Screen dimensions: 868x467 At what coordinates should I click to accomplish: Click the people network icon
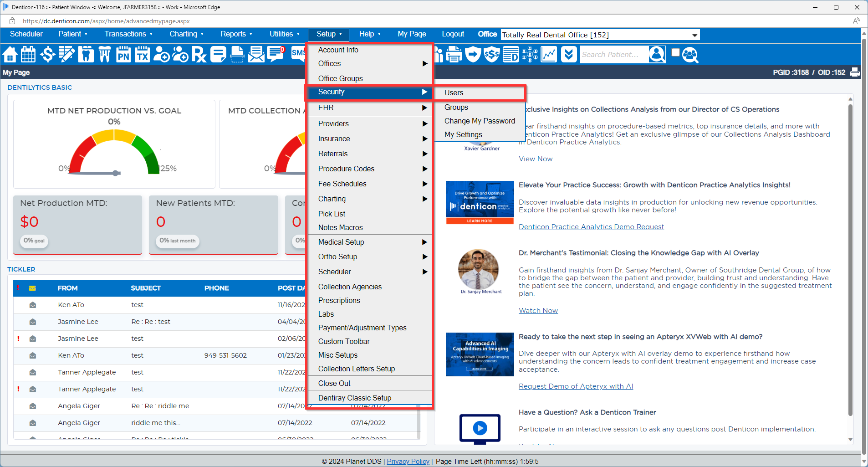tap(530, 55)
